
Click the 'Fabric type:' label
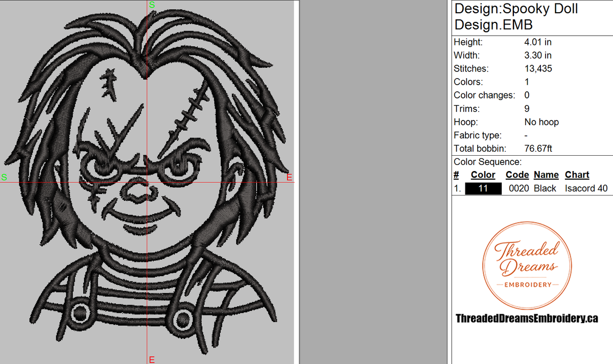[x=478, y=135]
